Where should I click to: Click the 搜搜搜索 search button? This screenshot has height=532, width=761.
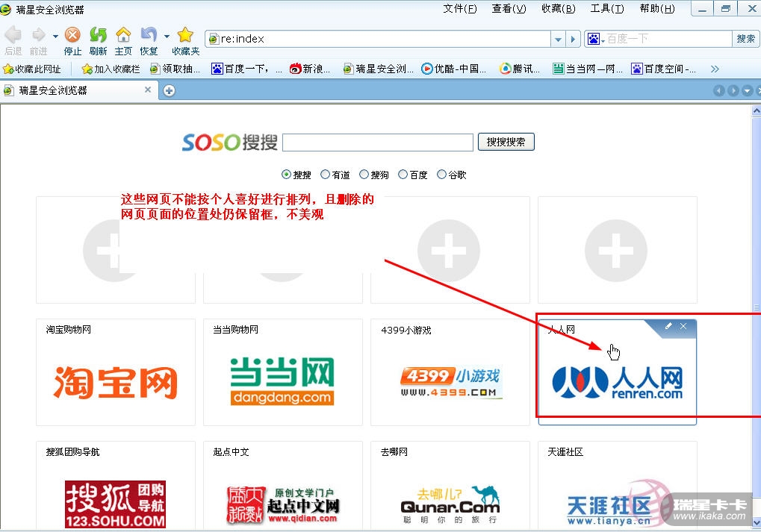[x=506, y=142]
